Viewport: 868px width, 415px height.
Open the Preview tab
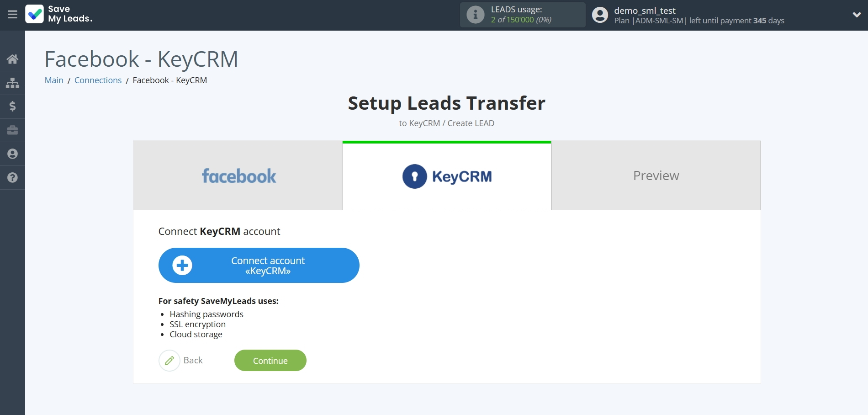coord(656,176)
